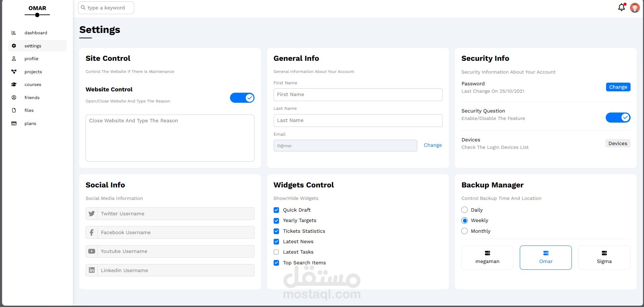Open the user avatar in top right
The image size is (644, 307).
tap(635, 7)
